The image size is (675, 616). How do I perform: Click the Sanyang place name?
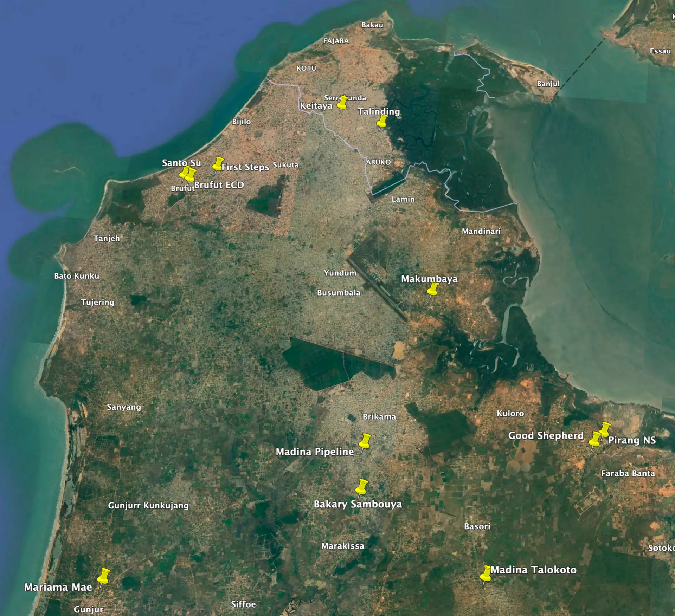(124, 407)
